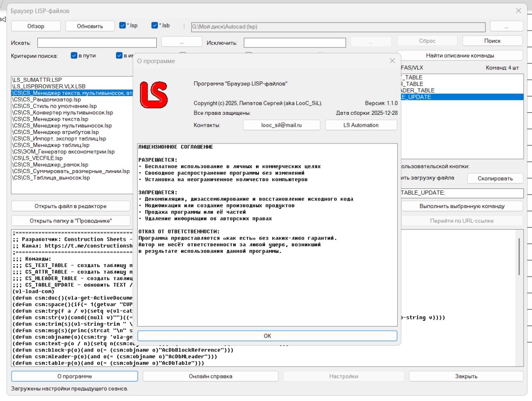Select the ADER_TABLE command in command list
The width and height of the screenshot is (532, 401).
click(x=461, y=90)
